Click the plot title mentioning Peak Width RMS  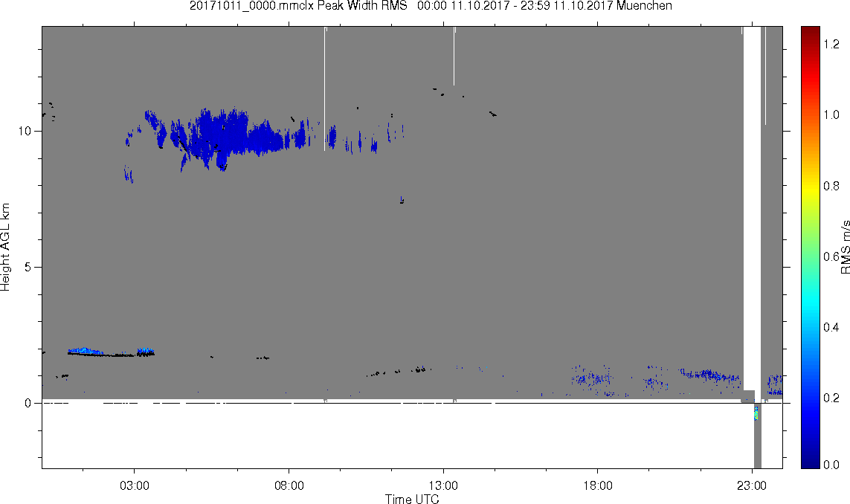click(431, 5)
